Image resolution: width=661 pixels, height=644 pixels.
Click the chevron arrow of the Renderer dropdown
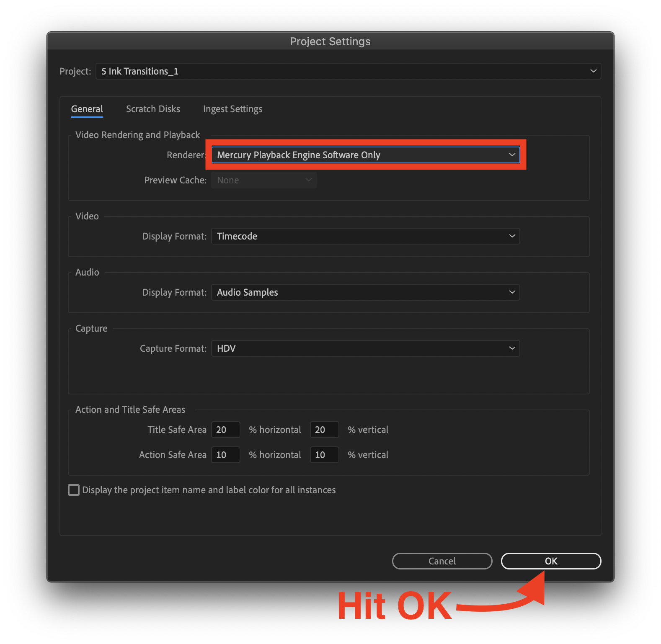512,155
